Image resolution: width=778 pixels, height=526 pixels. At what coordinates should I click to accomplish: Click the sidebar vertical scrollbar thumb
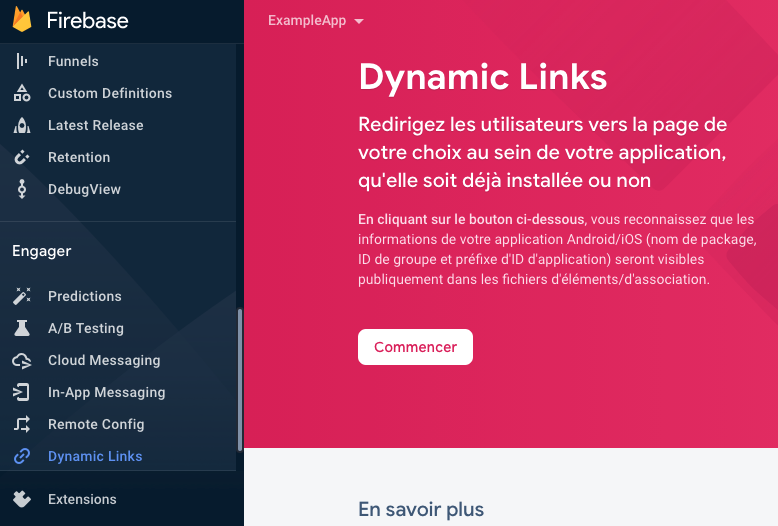(x=240, y=380)
